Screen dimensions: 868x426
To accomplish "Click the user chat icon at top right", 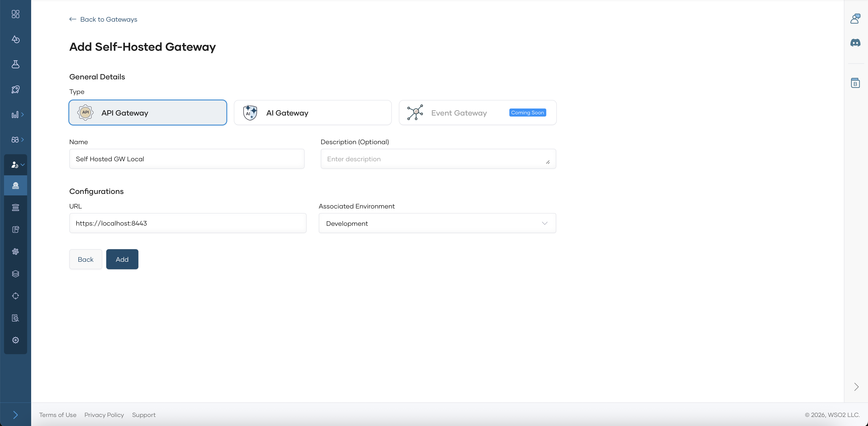I will pyautogui.click(x=855, y=19).
